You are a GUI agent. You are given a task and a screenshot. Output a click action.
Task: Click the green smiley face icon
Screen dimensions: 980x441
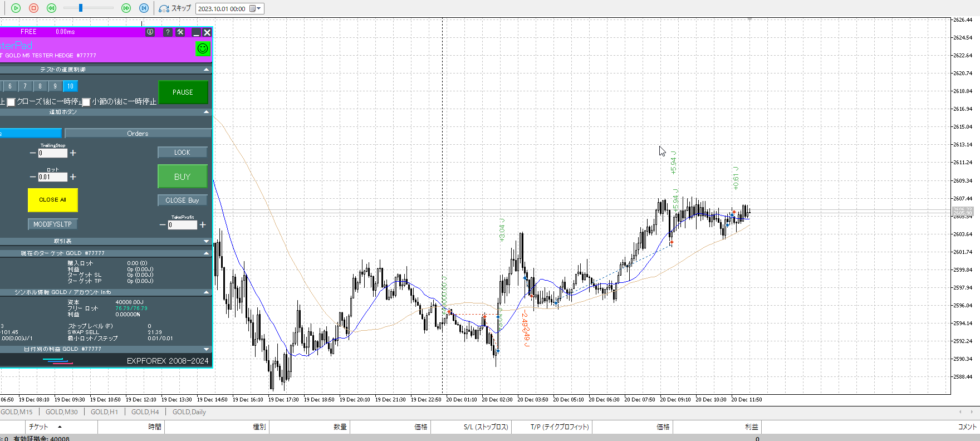click(203, 48)
